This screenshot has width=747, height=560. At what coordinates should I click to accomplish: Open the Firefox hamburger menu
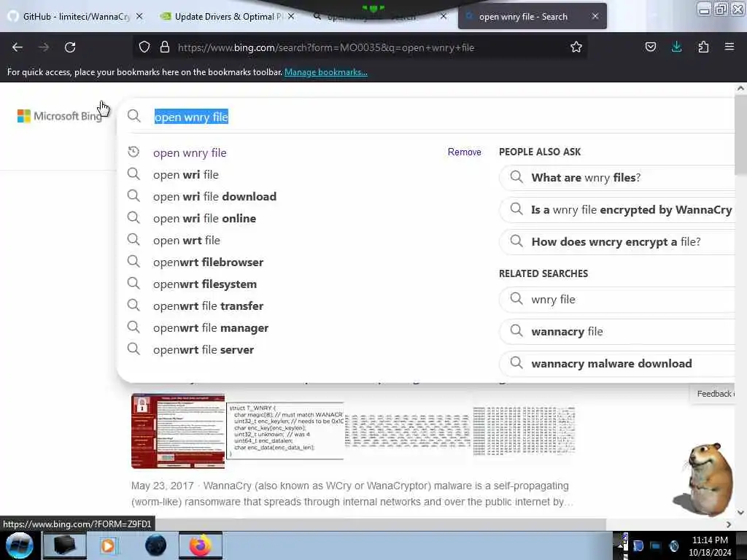point(729,47)
